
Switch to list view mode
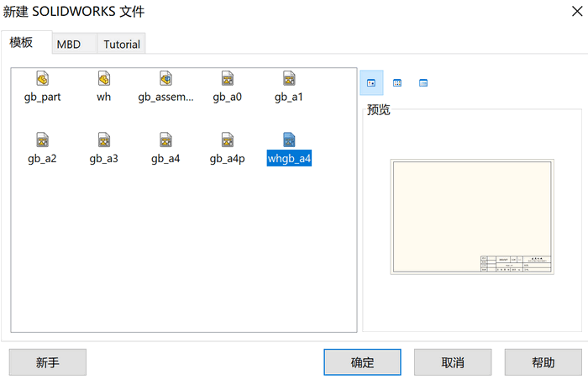(397, 83)
